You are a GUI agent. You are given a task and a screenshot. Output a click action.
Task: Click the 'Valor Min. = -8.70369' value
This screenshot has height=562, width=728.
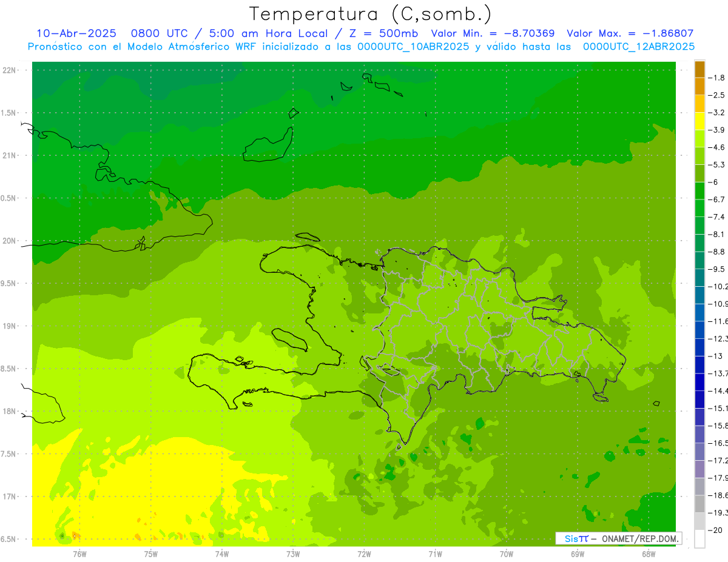[493, 33]
